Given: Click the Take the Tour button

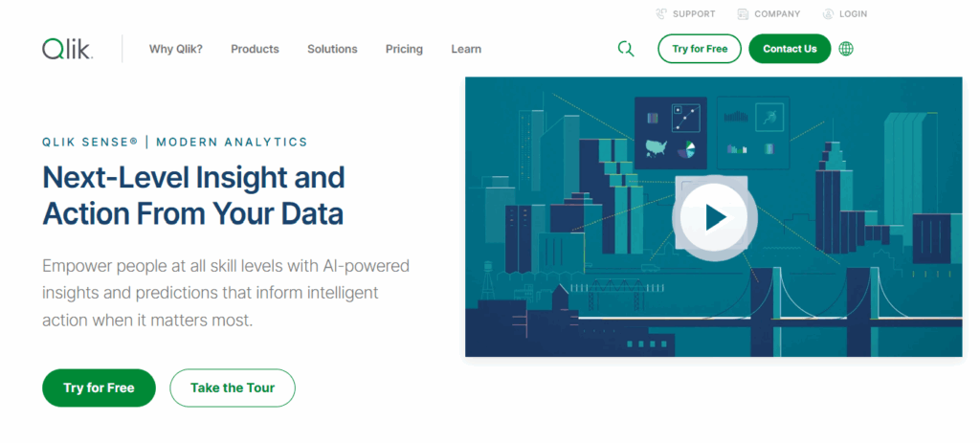Looking at the screenshot, I should [233, 388].
